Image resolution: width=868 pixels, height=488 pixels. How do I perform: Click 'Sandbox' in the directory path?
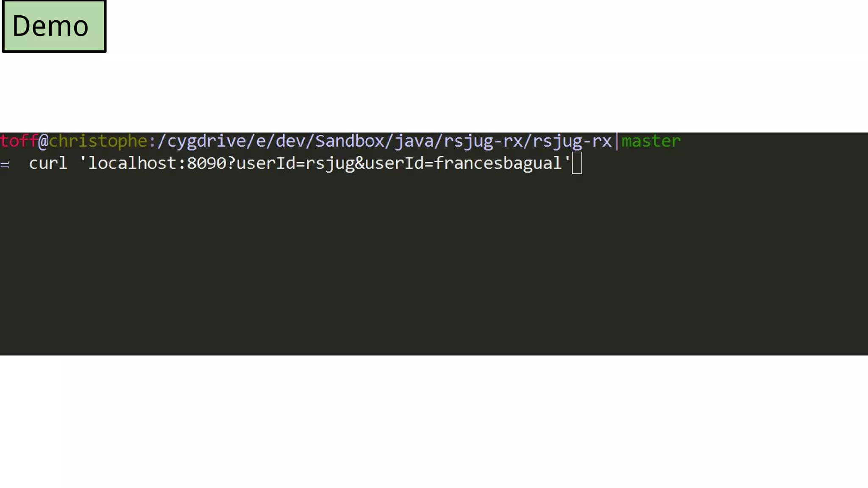point(350,141)
